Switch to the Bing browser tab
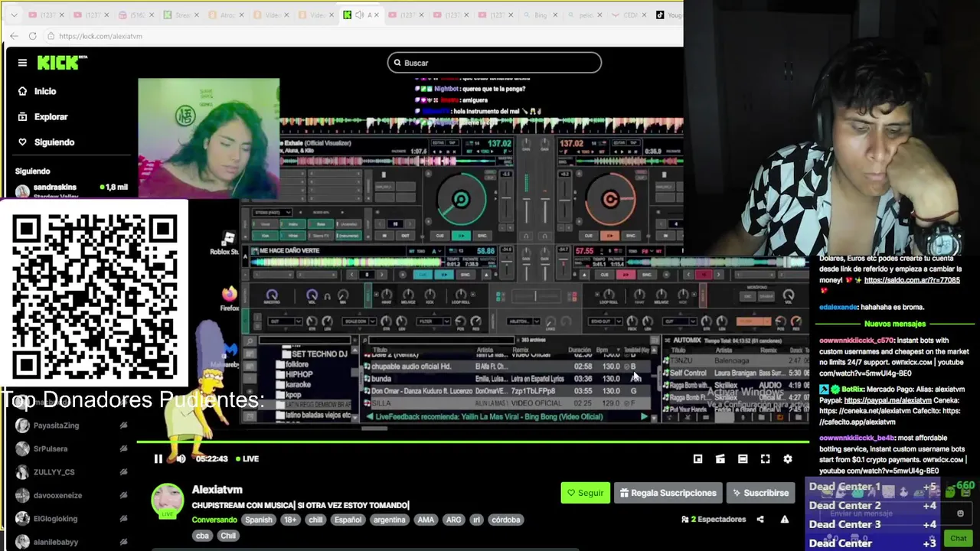The image size is (980, 551). 541,15
